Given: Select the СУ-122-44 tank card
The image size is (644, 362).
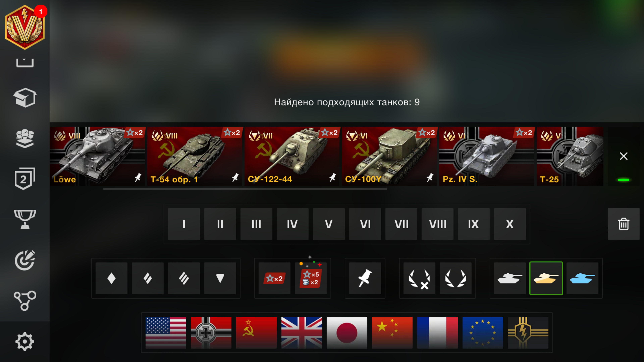Looking at the screenshot, I should point(292,156).
